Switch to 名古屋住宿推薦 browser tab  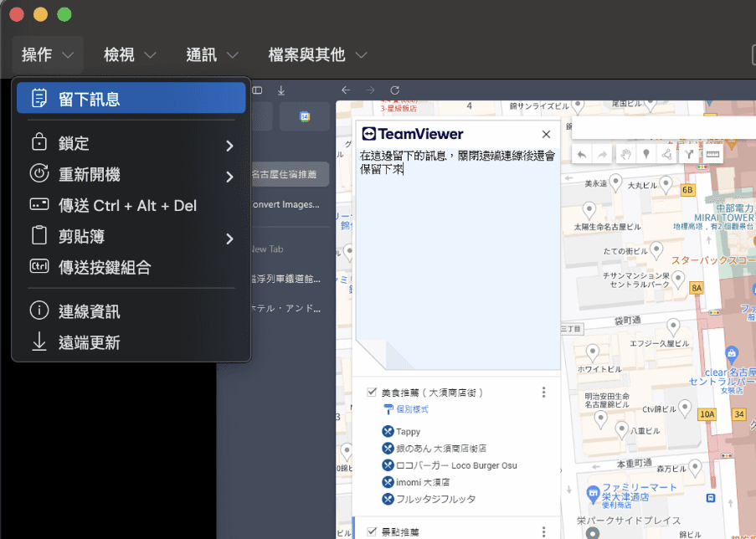coord(291,174)
